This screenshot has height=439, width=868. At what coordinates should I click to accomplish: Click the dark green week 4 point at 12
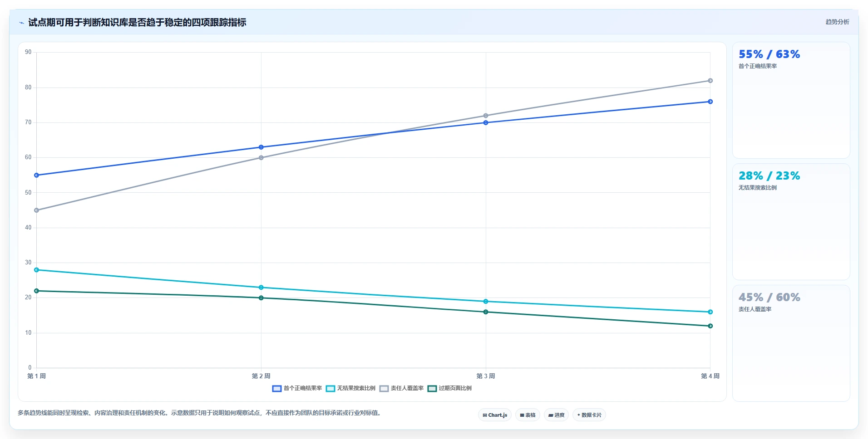pyautogui.click(x=710, y=326)
